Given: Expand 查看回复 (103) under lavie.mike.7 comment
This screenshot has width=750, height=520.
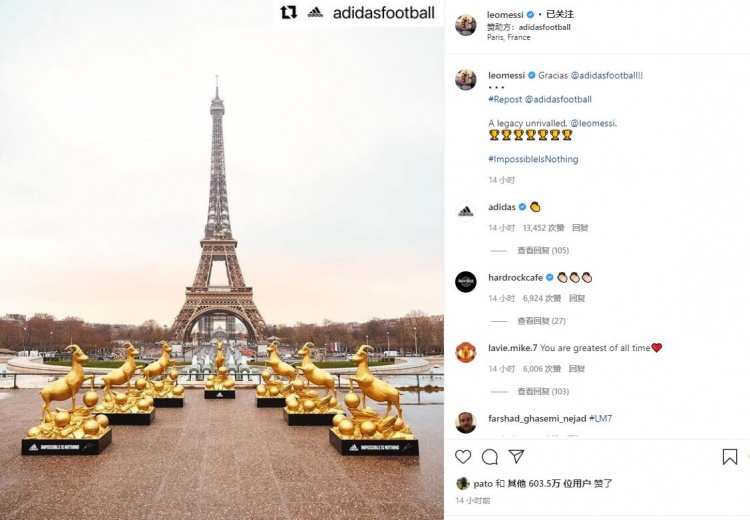Looking at the screenshot, I should (x=543, y=391).
